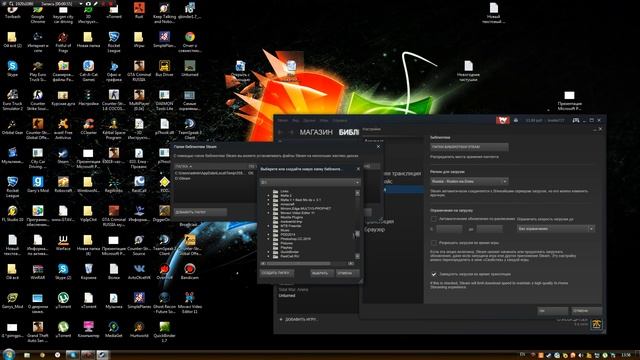Select the Skype (2) desktop icon
Screen dimensions: 640x360
click(x=63, y=271)
